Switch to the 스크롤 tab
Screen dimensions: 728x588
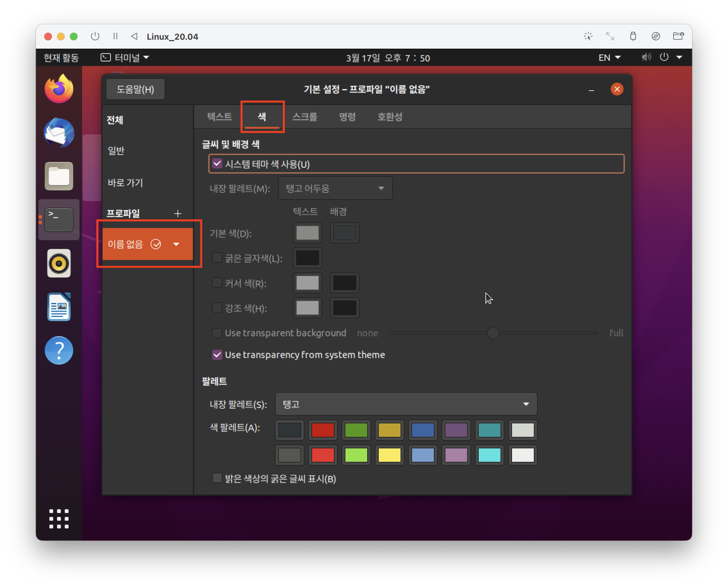click(304, 117)
